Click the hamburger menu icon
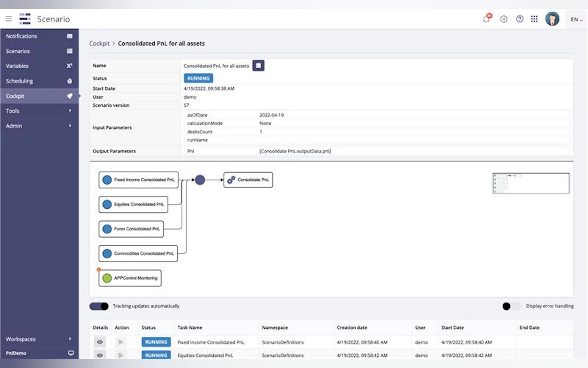Image resolution: width=588 pixels, height=368 pixels. tap(9, 19)
